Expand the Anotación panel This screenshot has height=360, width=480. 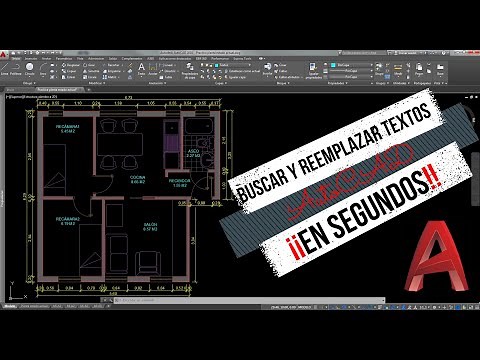click(157, 83)
